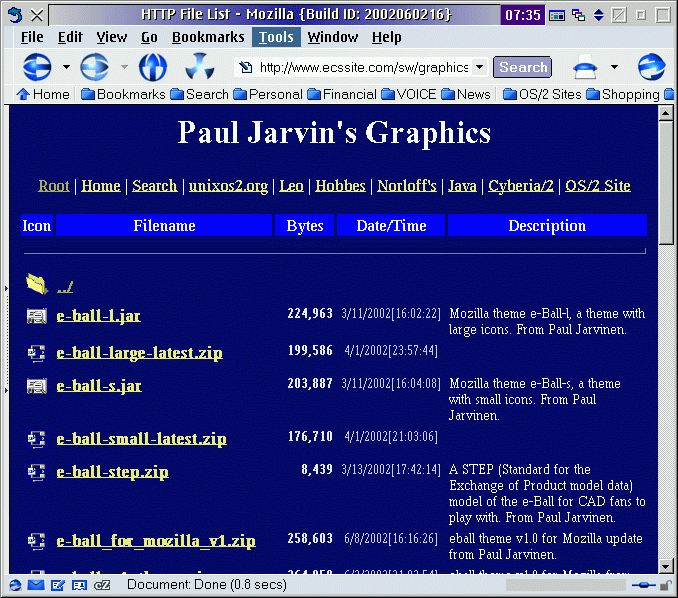Follow the Hobbes link
This screenshot has height=598, width=678.
click(340, 186)
